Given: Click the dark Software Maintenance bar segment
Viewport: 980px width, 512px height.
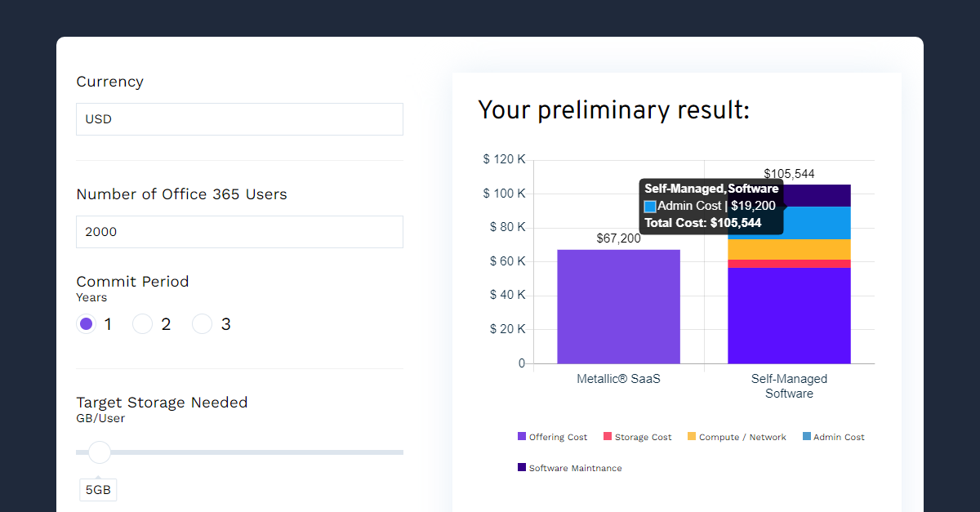Looking at the screenshot, I should click(817, 195).
